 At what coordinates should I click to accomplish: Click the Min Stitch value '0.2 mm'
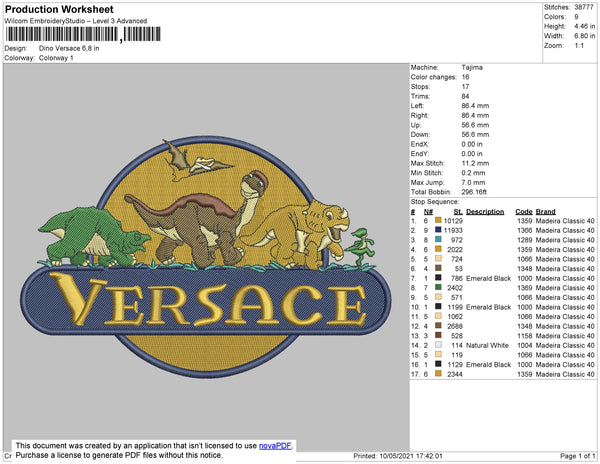473,173
